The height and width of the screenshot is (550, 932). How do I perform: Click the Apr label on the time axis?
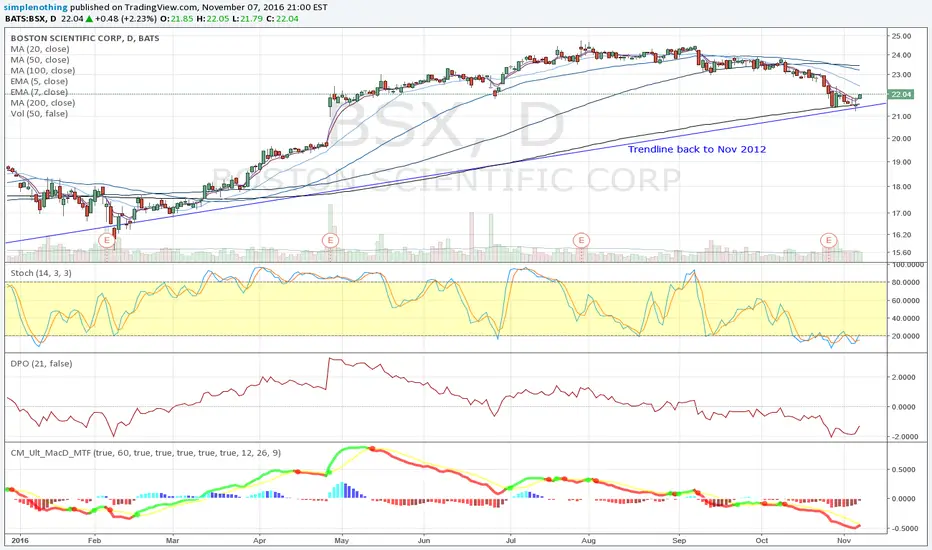(x=259, y=540)
